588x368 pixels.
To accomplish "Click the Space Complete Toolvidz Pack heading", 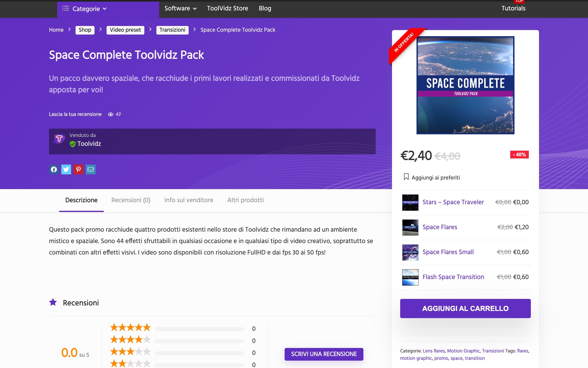I will click(x=126, y=55).
